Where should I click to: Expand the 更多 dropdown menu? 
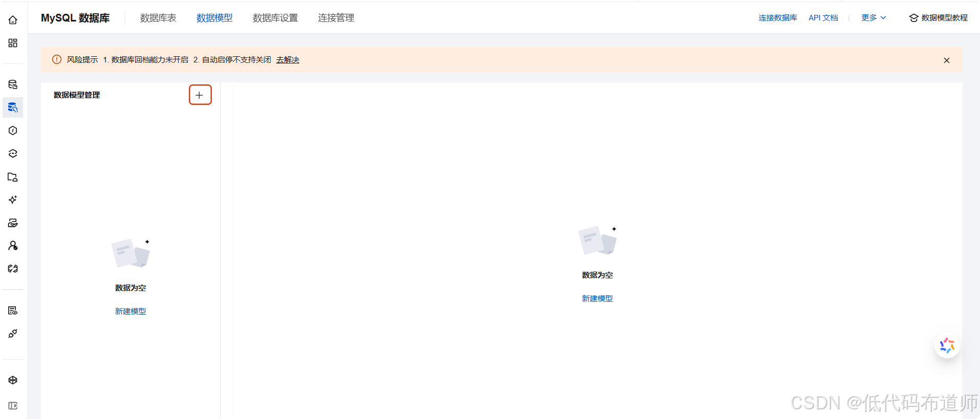click(x=874, y=18)
